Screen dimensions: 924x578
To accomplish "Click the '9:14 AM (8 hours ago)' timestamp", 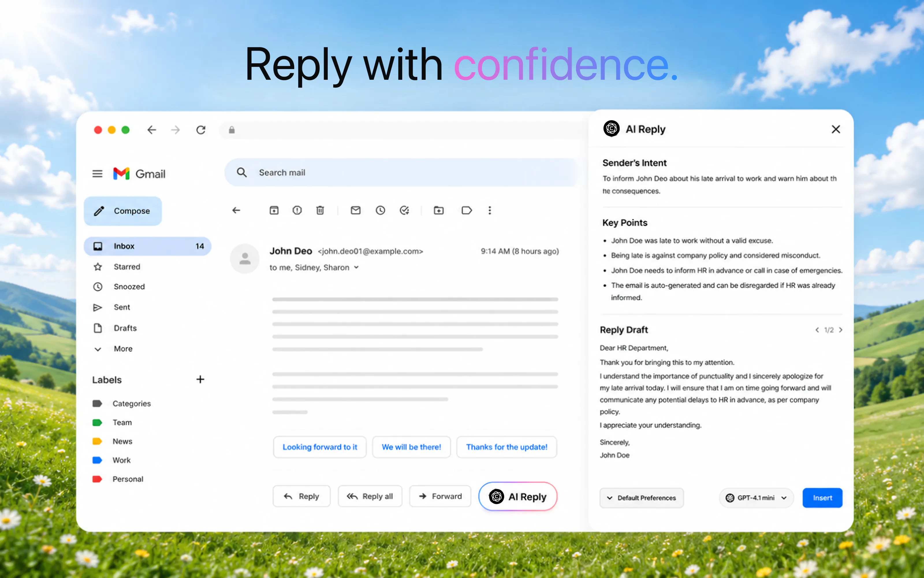I will point(520,251).
